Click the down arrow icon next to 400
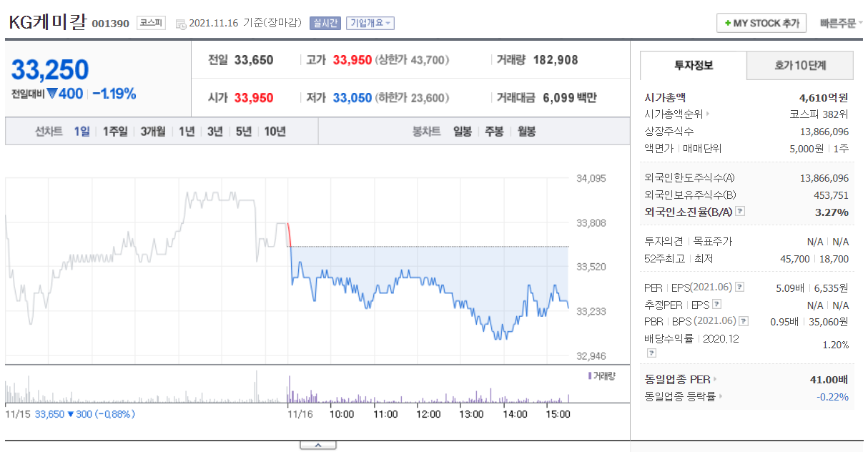The image size is (868, 452). (x=51, y=93)
